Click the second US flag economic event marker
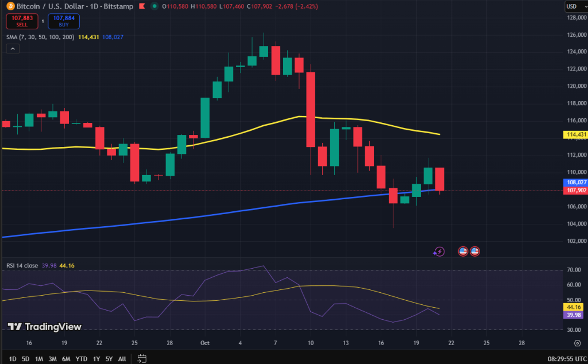The height and width of the screenshot is (364, 588). coord(475,251)
